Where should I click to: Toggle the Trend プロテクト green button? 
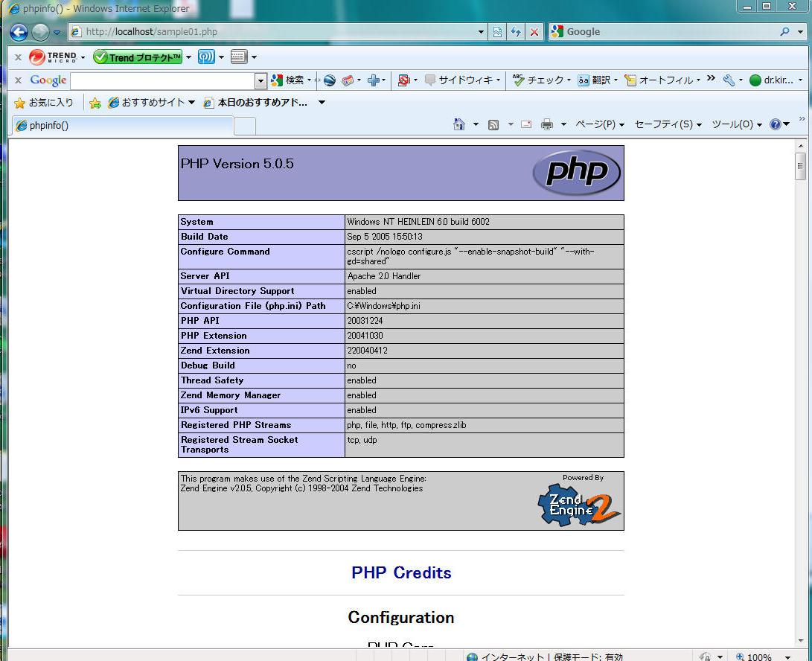pyautogui.click(x=138, y=57)
